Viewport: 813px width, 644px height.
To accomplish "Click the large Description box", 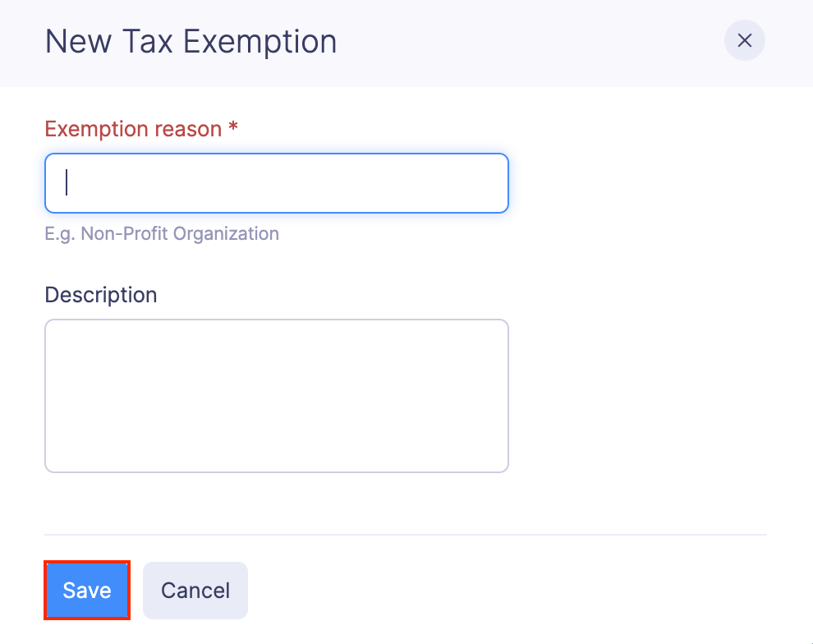I will point(276,394).
